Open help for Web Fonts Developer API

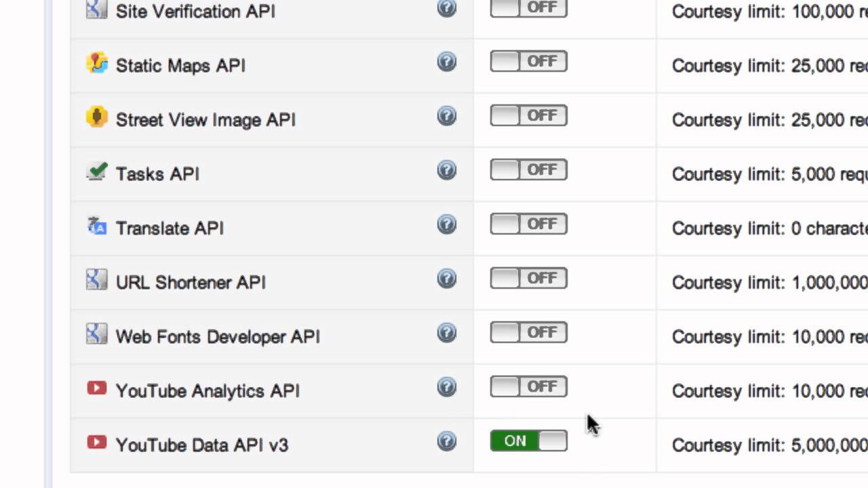point(446,333)
